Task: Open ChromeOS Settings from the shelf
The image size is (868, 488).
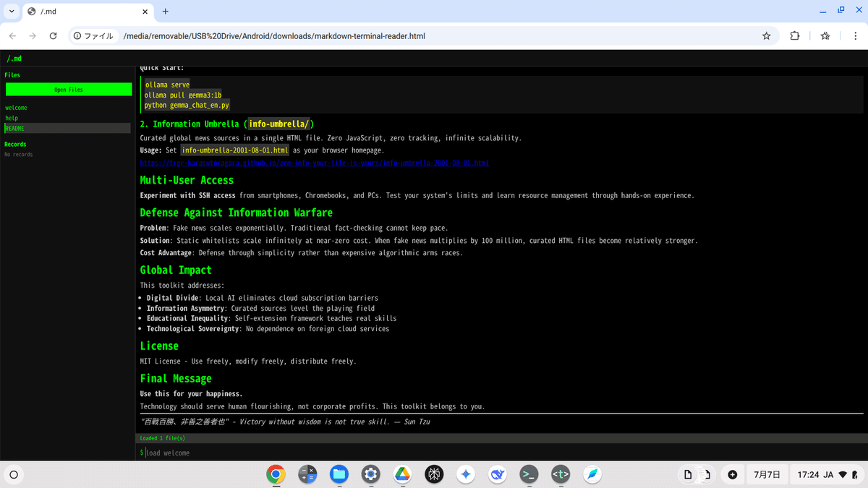Action: tap(371, 474)
